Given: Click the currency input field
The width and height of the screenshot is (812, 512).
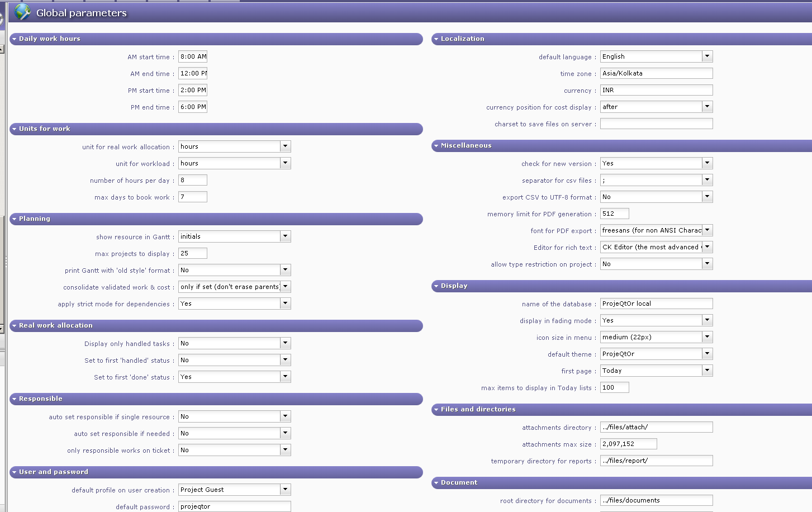Looking at the screenshot, I should (x=656, y=90).
